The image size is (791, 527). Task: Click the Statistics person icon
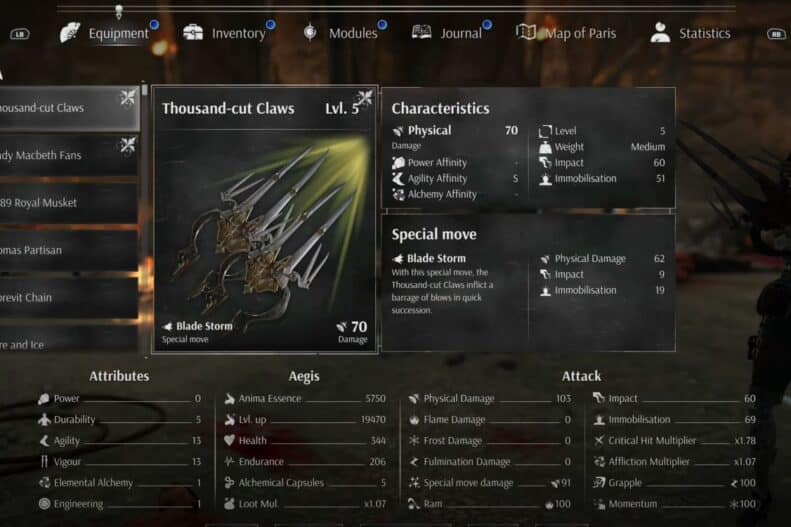660,32
